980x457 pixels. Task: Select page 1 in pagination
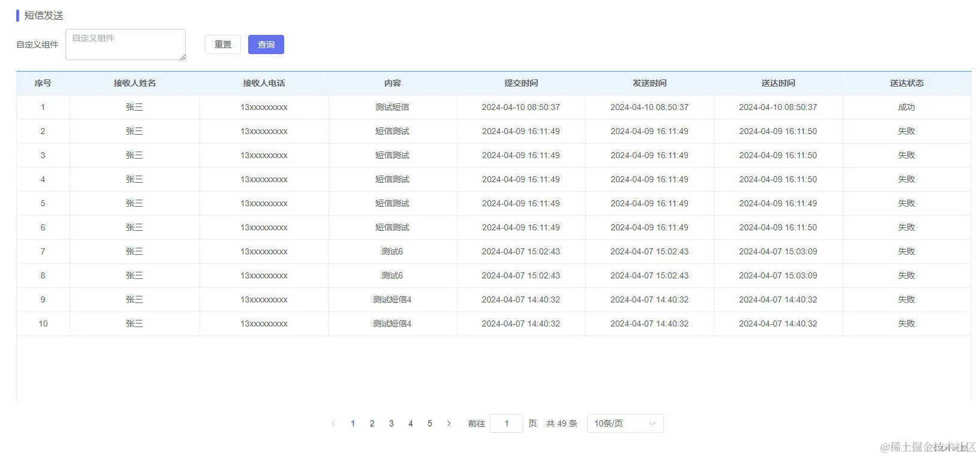(x=353, y=423)
